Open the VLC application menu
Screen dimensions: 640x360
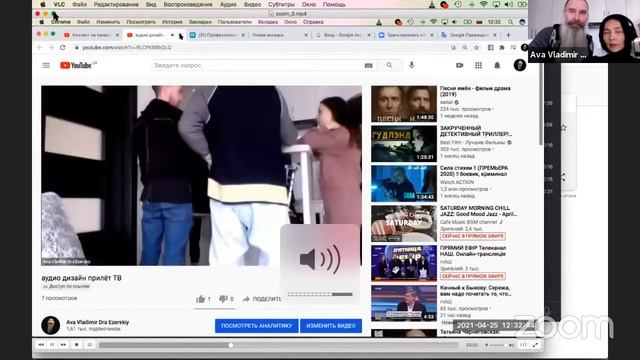[x=59, y=4]
